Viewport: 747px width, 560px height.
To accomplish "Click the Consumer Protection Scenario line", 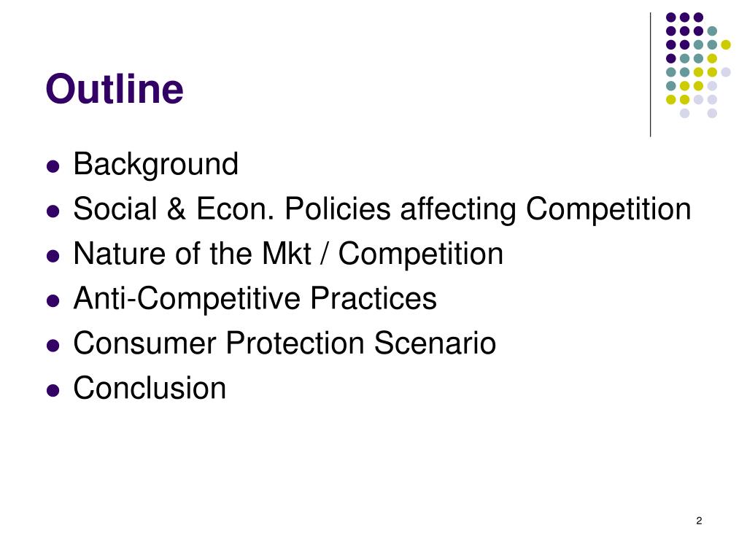I will tap(285, 343).
